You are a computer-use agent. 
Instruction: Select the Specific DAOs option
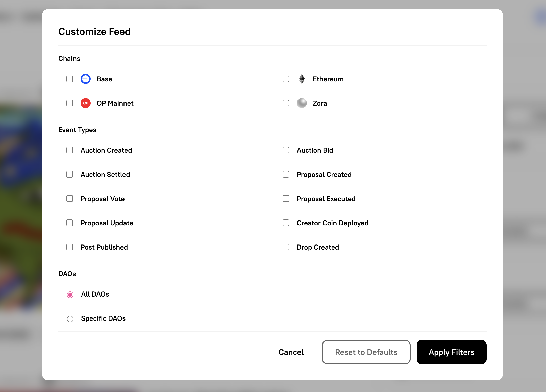click(70, 319)
